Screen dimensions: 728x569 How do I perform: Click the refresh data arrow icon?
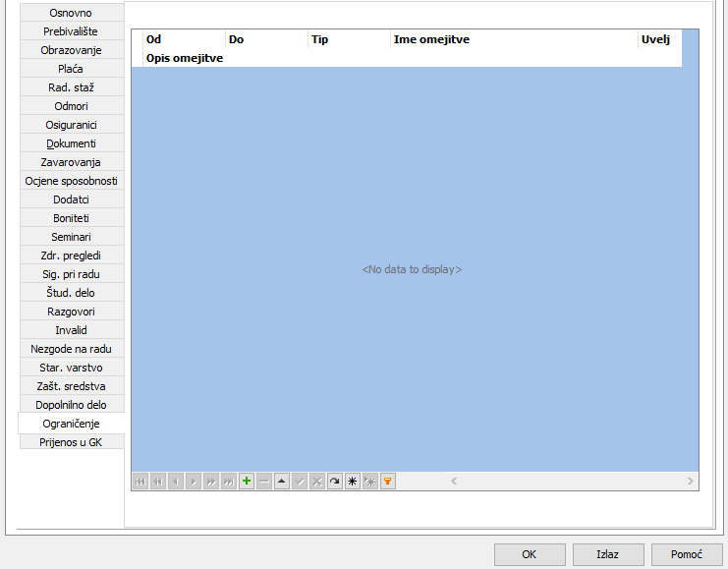point(335,482)
